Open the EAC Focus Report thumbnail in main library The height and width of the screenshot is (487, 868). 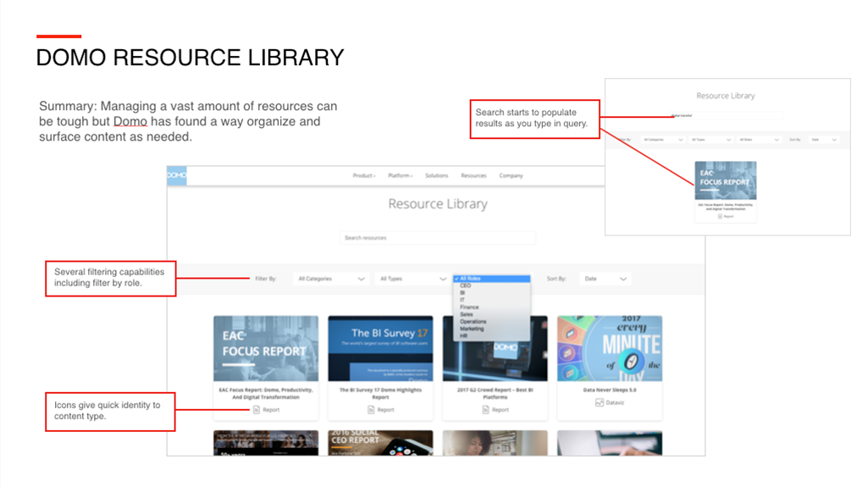click(266, 349)
